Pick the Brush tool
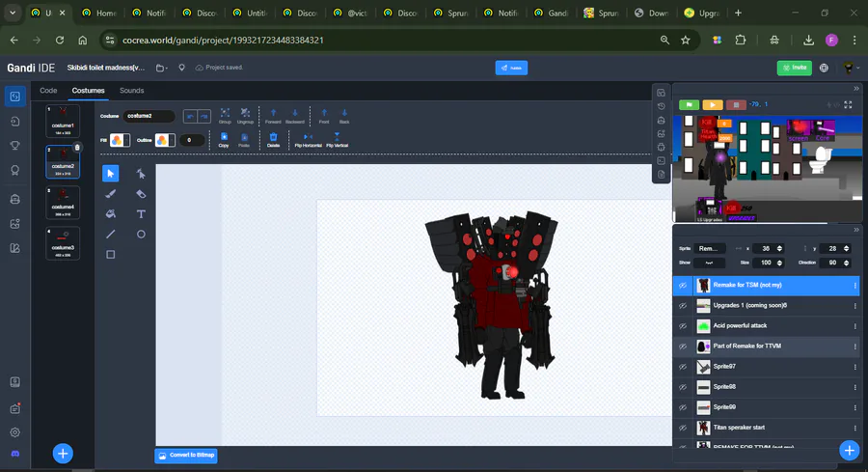868x472 pixels. click(x=110, y=194)
